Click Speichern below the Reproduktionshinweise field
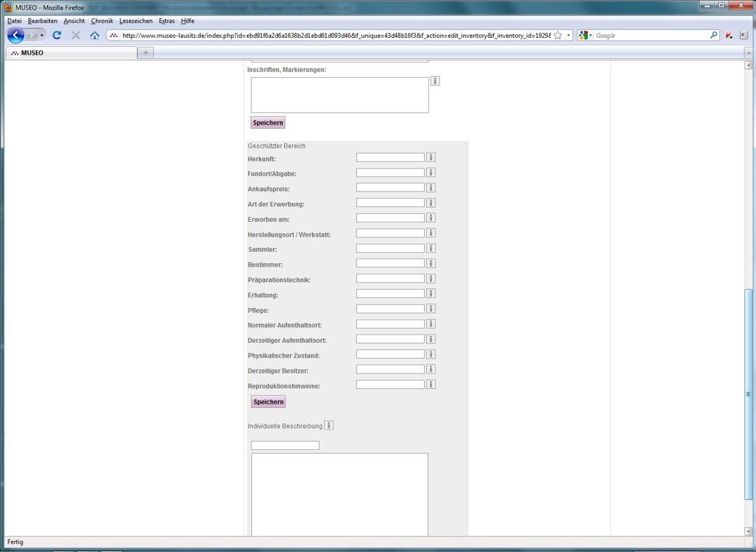This screenshot has width=756, height=552. [x=269, y=402]
